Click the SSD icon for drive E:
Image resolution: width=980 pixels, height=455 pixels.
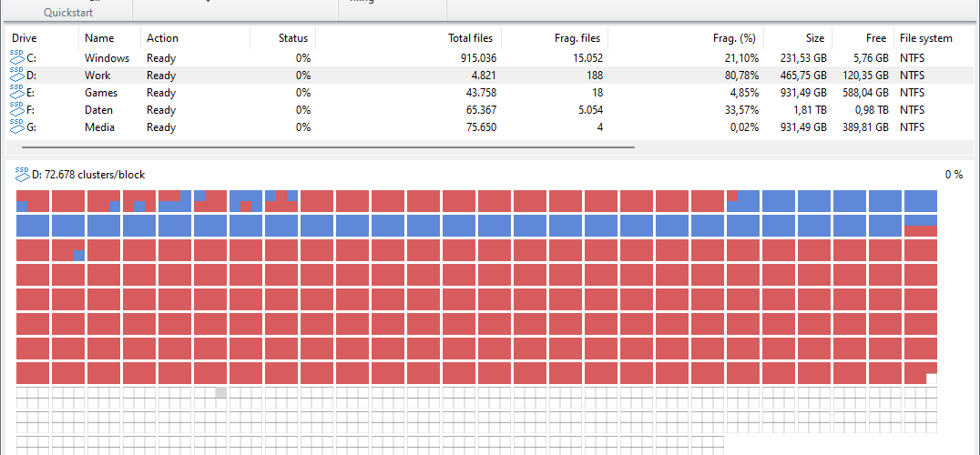pyautogui.click(x=17, y=93)
